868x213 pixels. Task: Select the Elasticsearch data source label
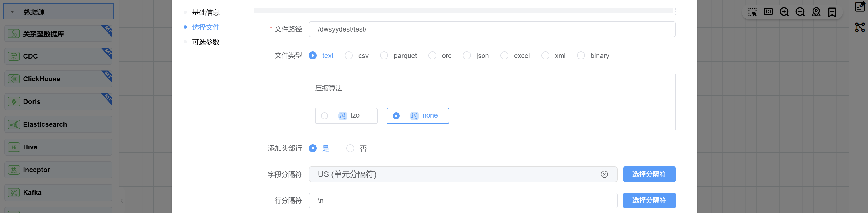point(45,124)
